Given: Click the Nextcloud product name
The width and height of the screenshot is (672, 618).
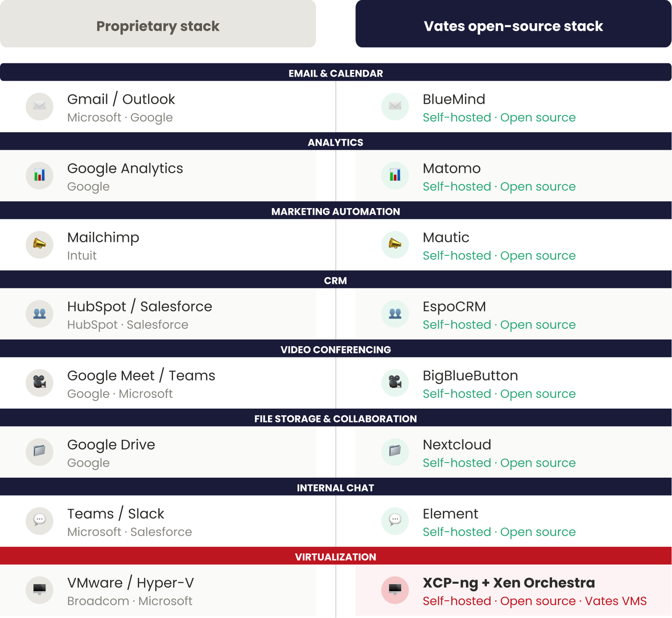Looking at the screenshot, I should (x=457, y=445).
